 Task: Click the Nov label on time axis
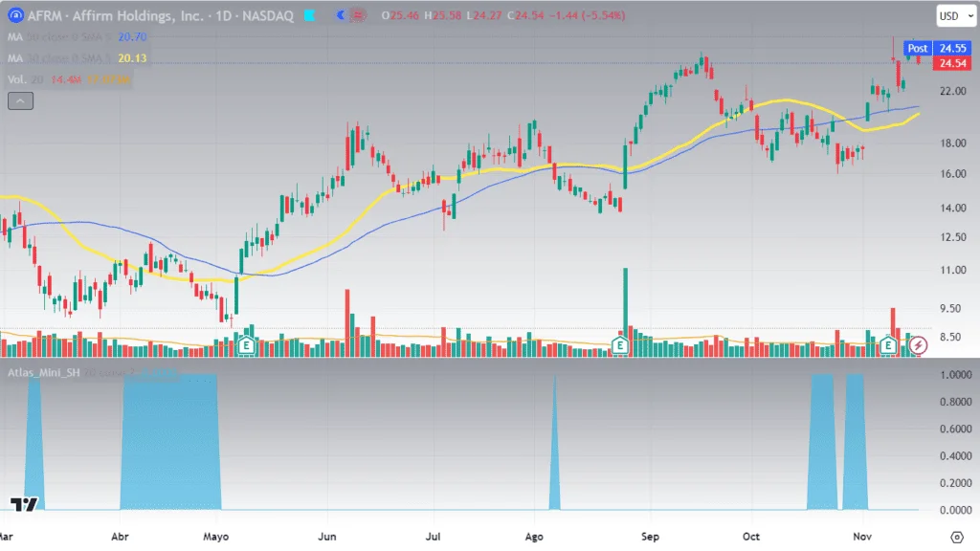862,537
